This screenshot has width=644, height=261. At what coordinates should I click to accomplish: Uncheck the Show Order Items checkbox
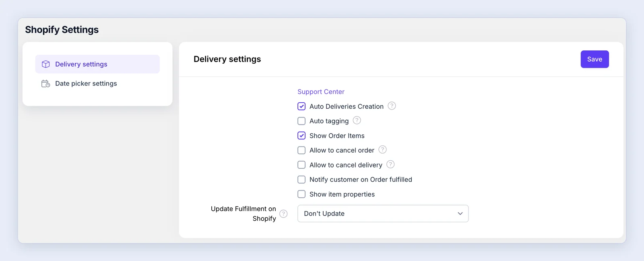click(301, 136)
